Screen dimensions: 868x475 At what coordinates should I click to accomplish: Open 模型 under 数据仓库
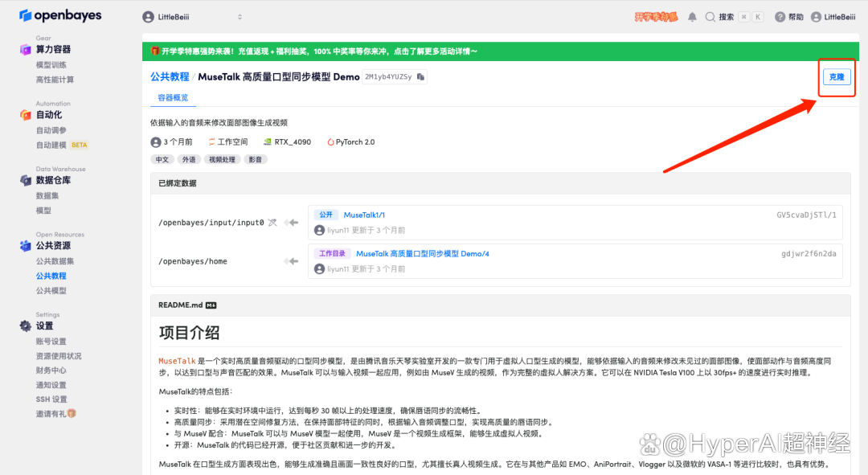tap(43, 211)
